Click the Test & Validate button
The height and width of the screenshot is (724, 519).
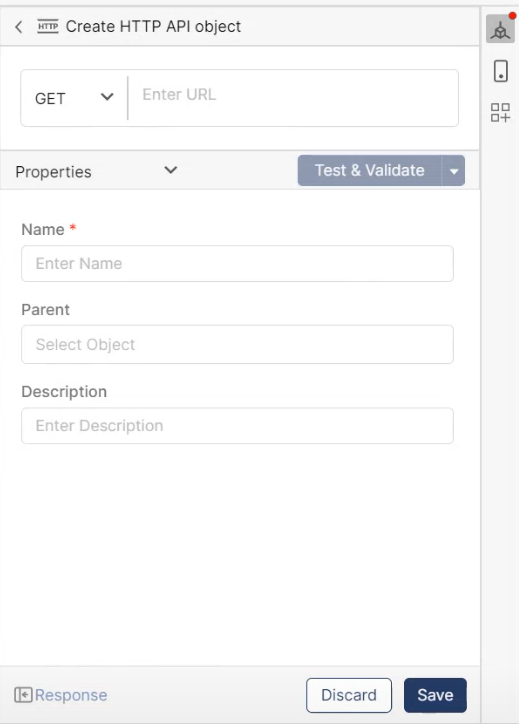point(369,170)
